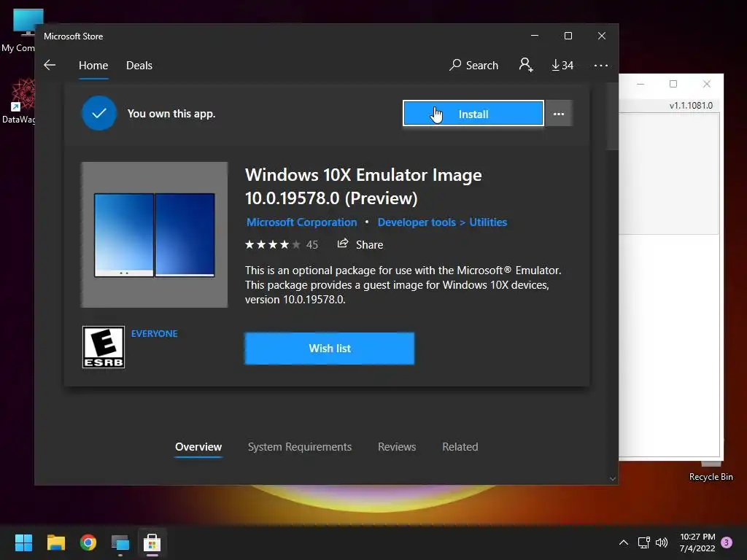Open the Microsoft Corporation publisher link

pos(301,222)
